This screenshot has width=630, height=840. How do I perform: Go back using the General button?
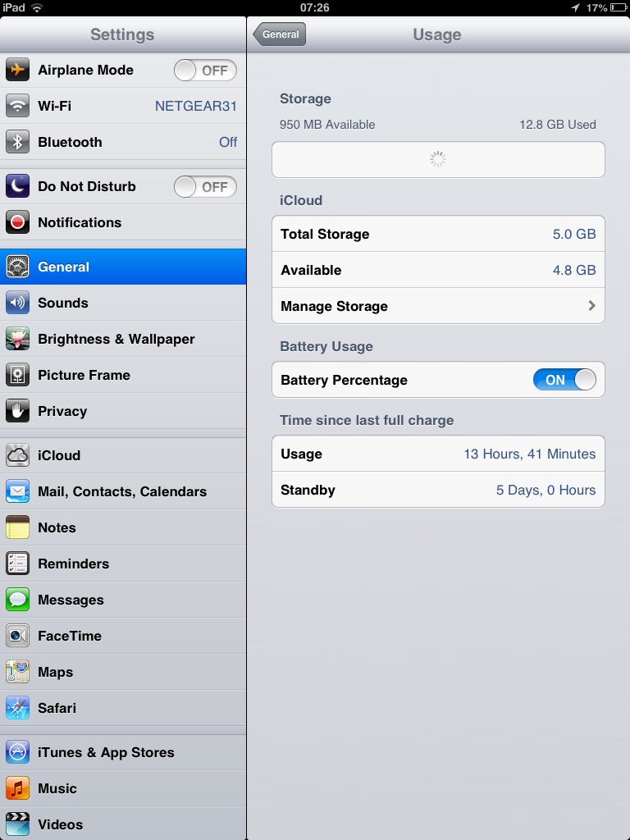[280, 34]
